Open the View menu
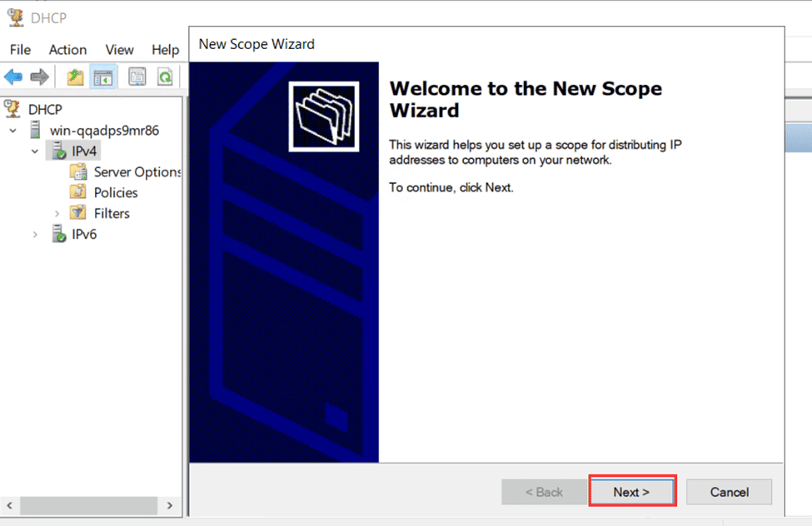The height and width of the screenshot is (526, 812). [119, 50]
